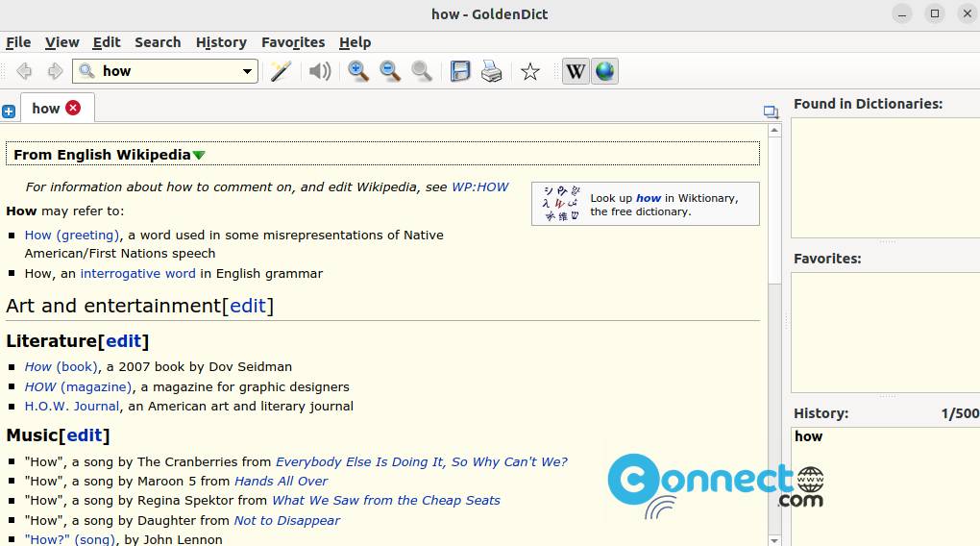Open the File menu
980x546 pixels.
[18, 42]
